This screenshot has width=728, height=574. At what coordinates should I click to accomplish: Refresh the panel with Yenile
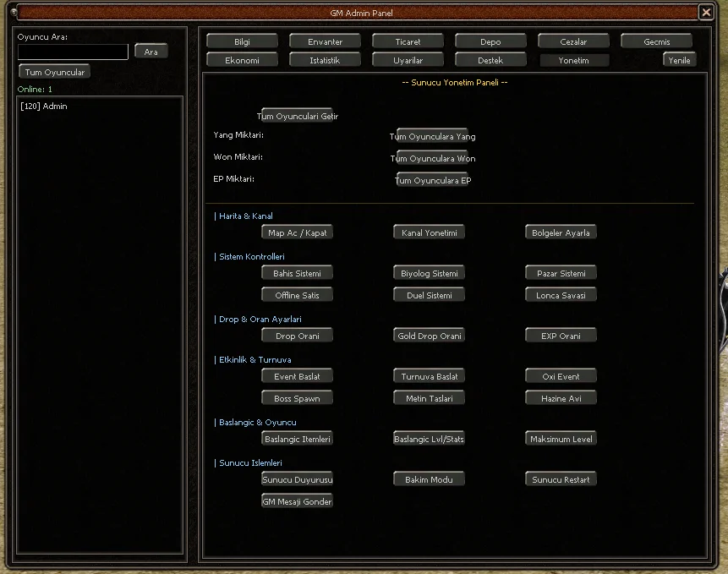pos(679,60)
